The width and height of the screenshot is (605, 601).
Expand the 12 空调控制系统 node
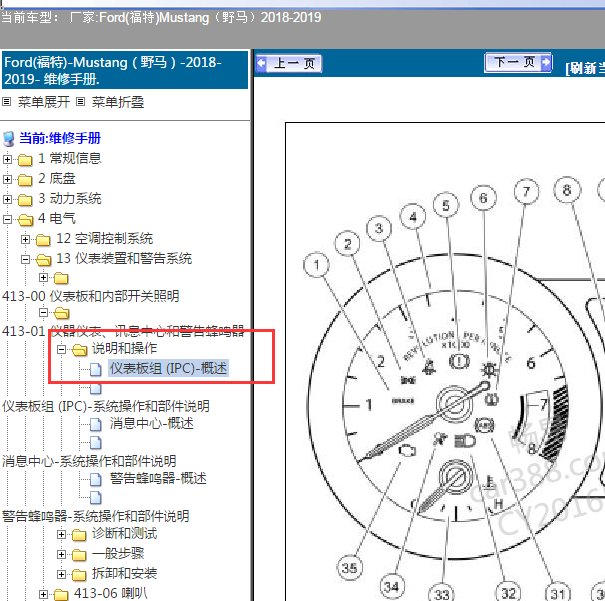coord(25,240)
